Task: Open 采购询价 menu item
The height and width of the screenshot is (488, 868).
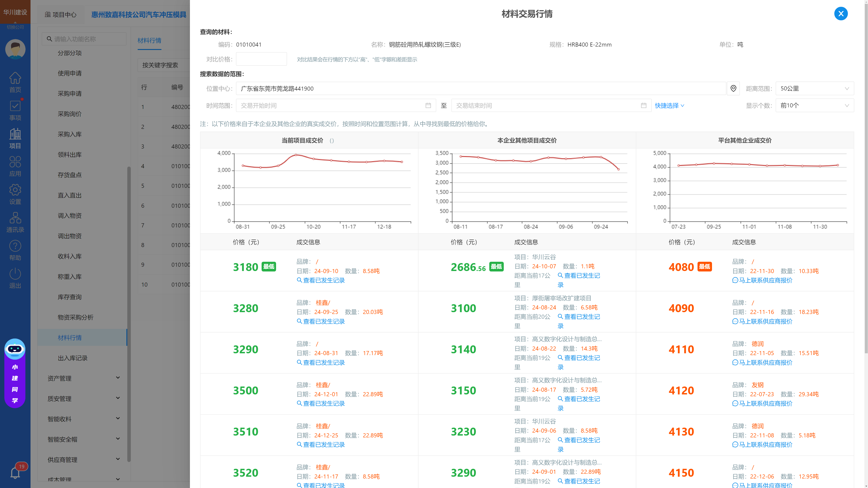Action: (x=69, y=114)
